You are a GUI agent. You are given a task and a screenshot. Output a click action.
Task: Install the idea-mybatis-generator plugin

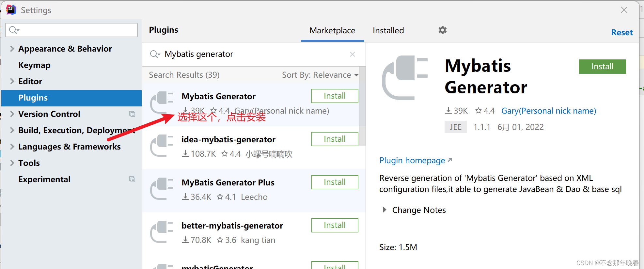click(335, 139)
